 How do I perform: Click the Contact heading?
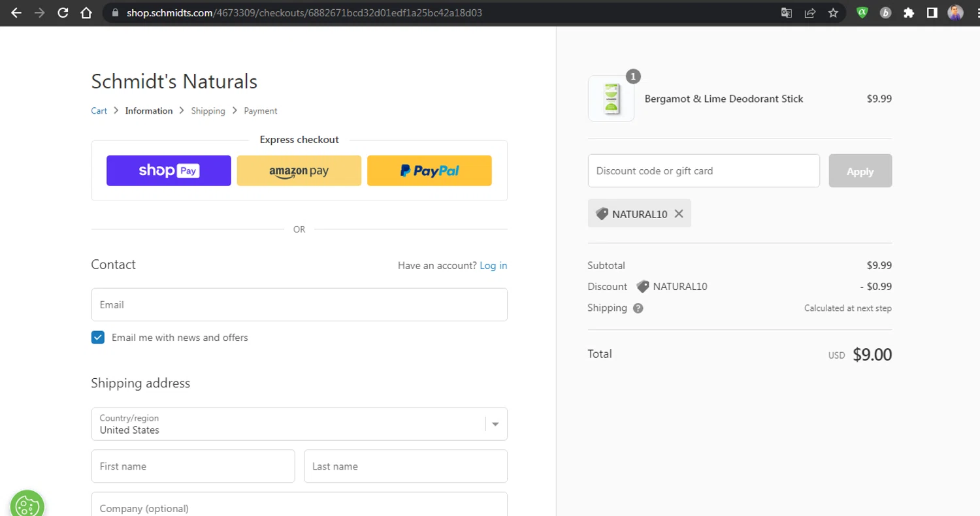click(113, 265)
